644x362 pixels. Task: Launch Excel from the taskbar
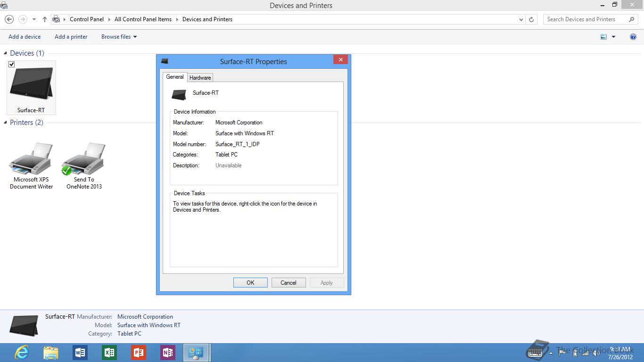pos(109,353)
